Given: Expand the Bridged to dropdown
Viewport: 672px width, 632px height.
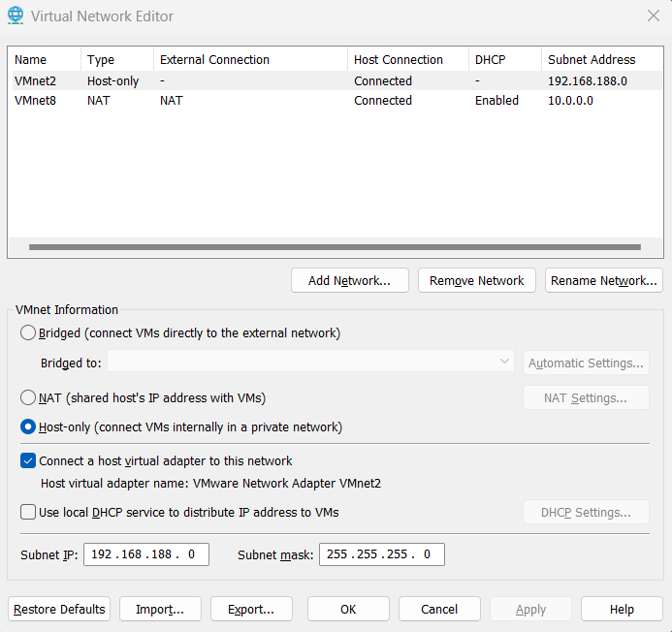Looking at the screenshot, I should click(x=310, y=363).
